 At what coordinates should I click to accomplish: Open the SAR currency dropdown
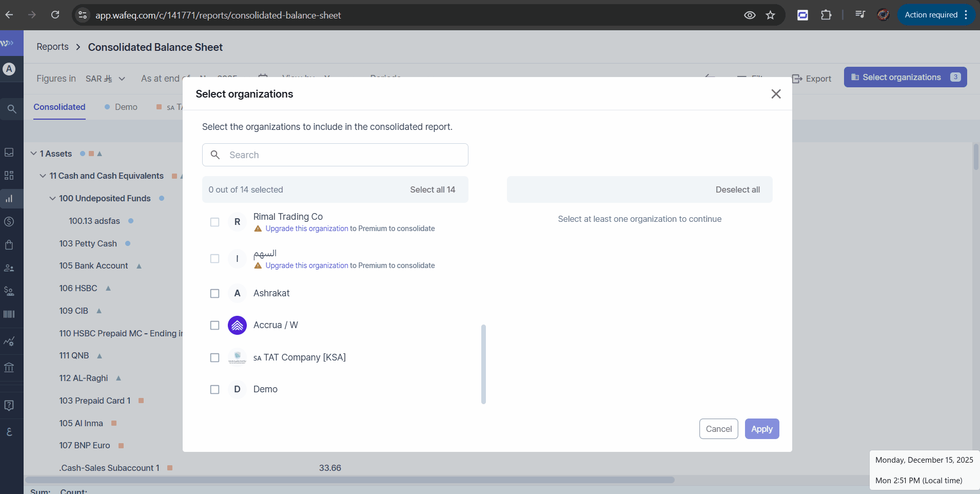pyautogui.click(x=105, y=79)
